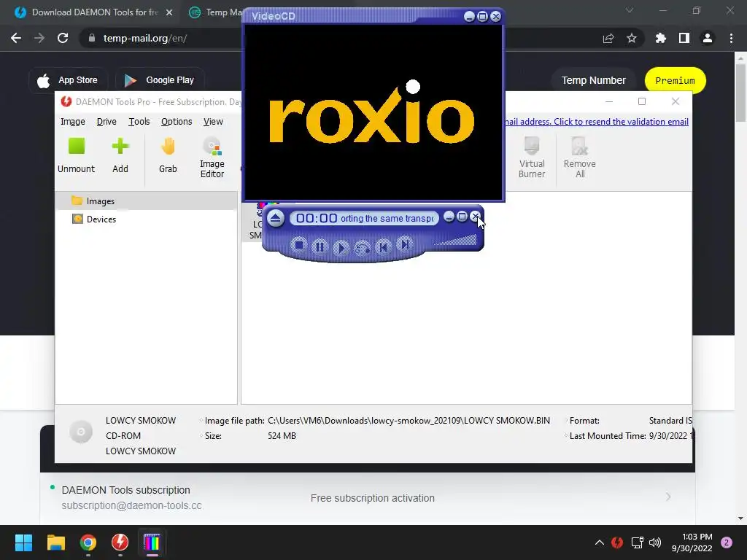
Task: Click the Add image button
Action: pyautogui.click(x=120, y=155)
